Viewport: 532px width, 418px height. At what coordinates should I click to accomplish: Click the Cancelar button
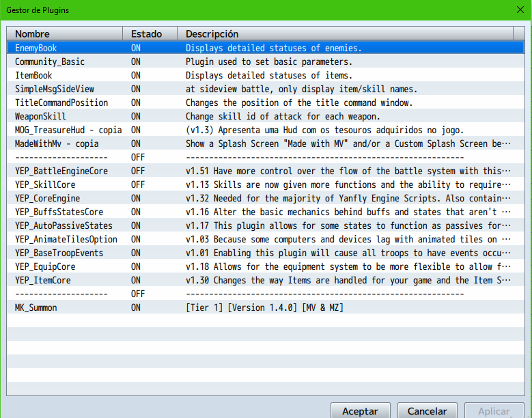[427, 411]
